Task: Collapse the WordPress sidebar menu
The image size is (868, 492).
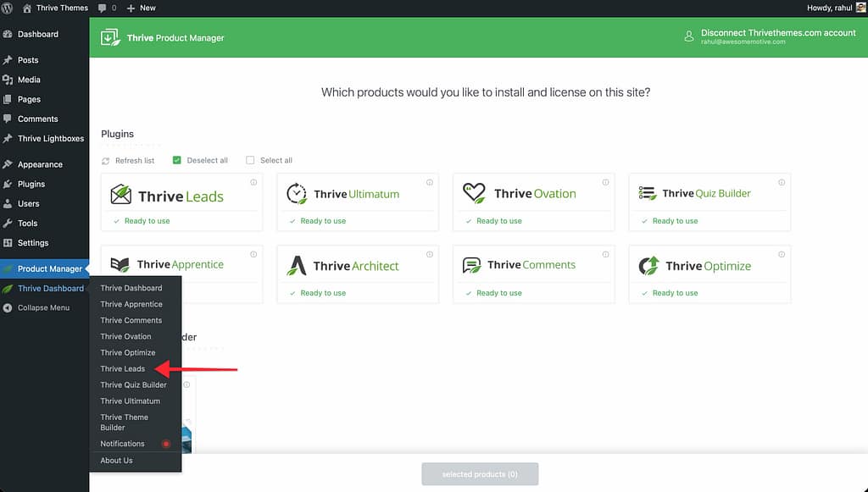Action: point(42,307)
